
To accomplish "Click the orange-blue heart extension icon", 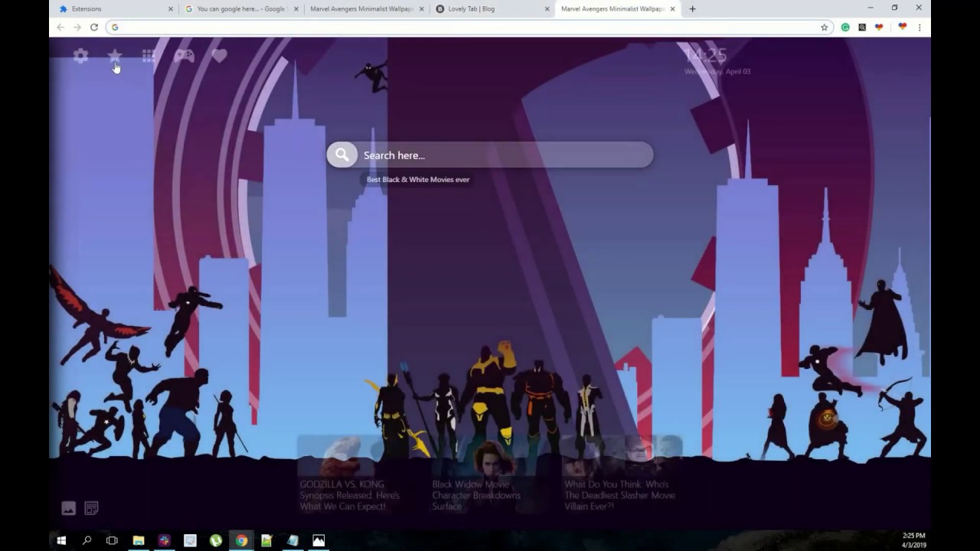I will point(879,27).
